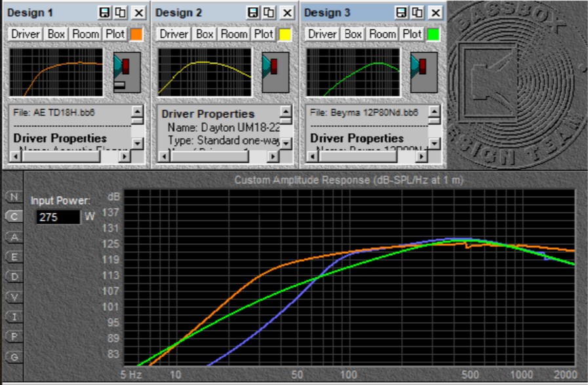Click the right arrow of Design 3's horizontal scrollbar
Viewport: 588px width, 385px height.
coord(421,156)
